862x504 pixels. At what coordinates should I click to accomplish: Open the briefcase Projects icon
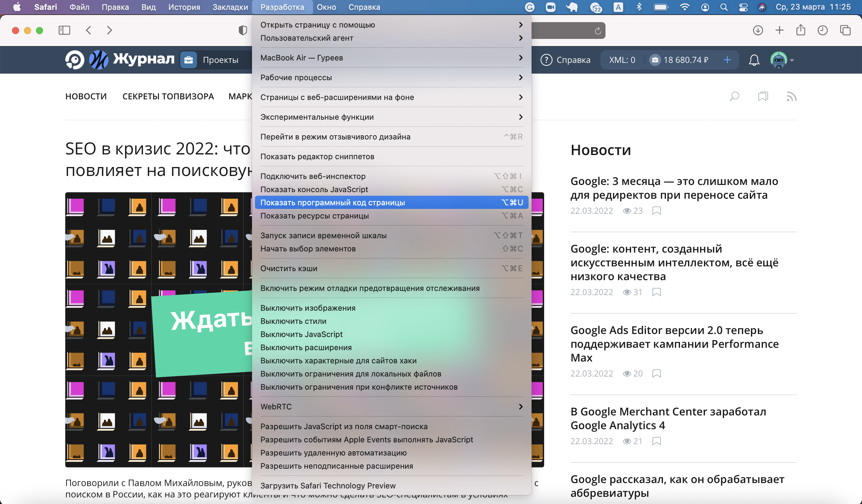point(188,60)
